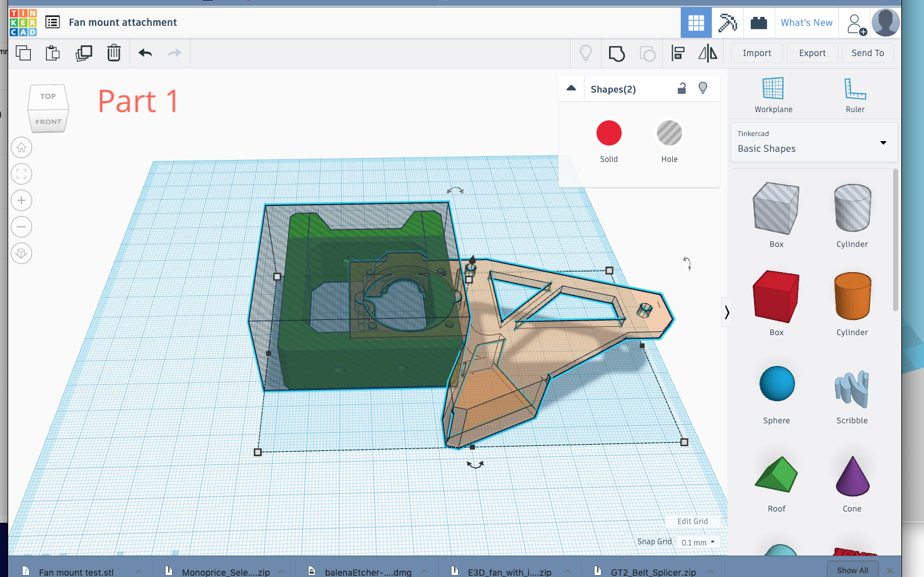Viewport: 924px width, 577px height.
Task: Toggle perspective/orthographic view cube icon
Action: [x=21, y=253]
